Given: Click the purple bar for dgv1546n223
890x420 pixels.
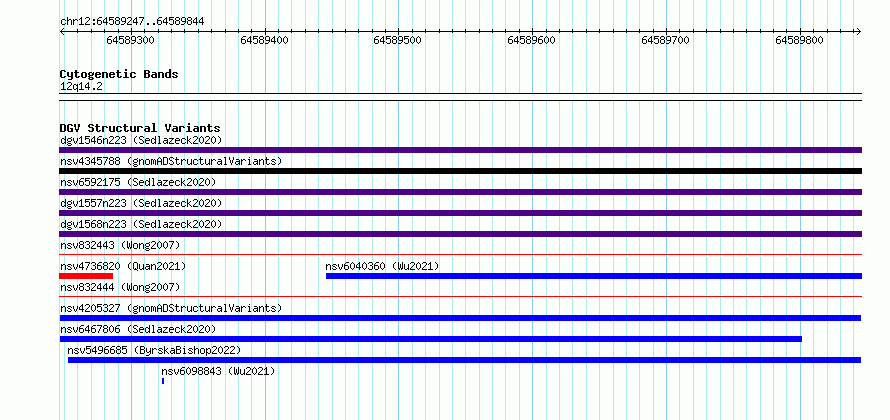Looking at the screenshot, I should 460,150.
